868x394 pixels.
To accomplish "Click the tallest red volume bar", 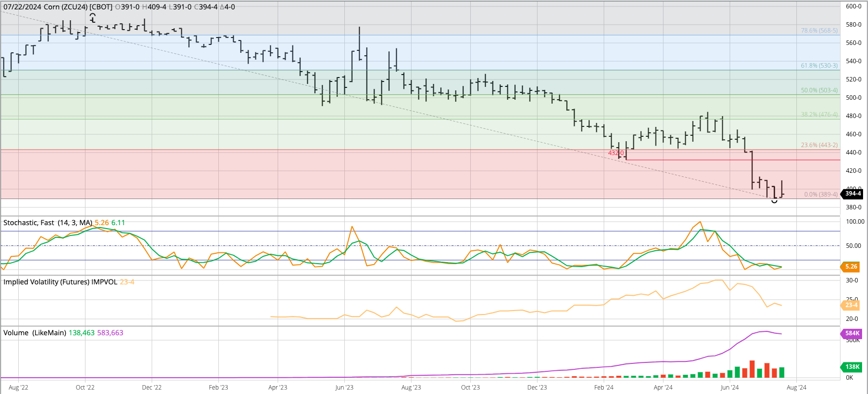I will [752, 369].
